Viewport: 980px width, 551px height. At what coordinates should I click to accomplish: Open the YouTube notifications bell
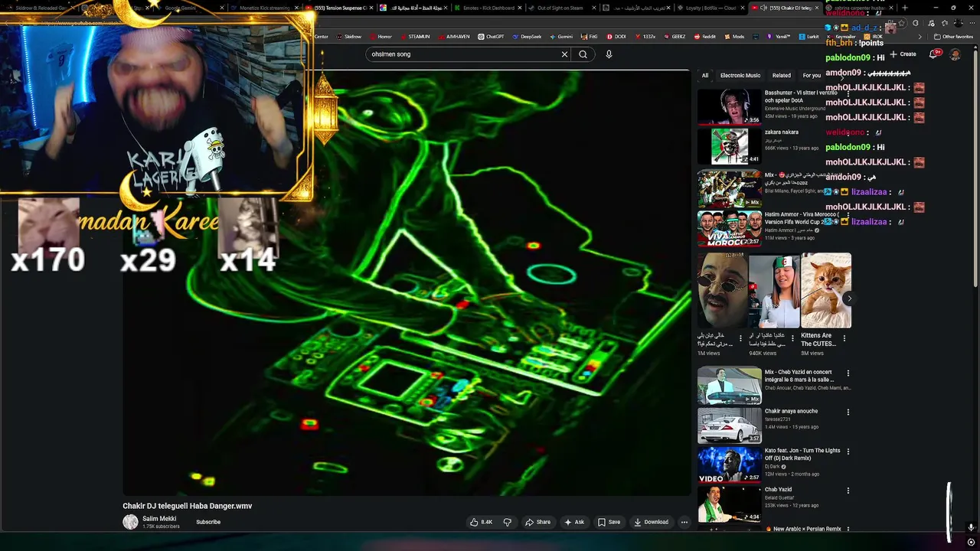point(933,54)
